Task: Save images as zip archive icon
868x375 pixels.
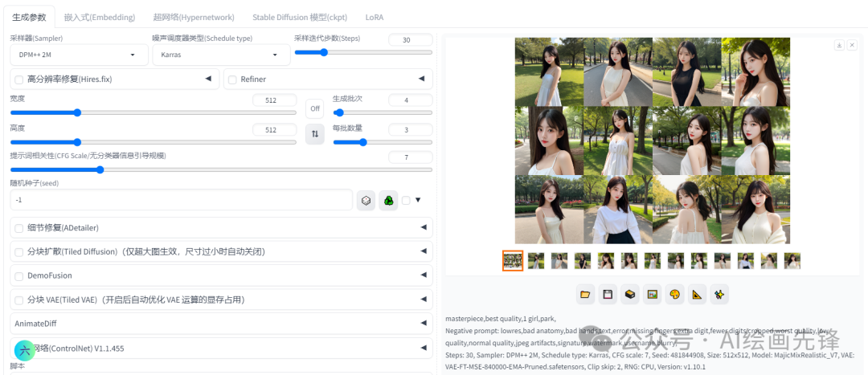Action: point(629,295)
